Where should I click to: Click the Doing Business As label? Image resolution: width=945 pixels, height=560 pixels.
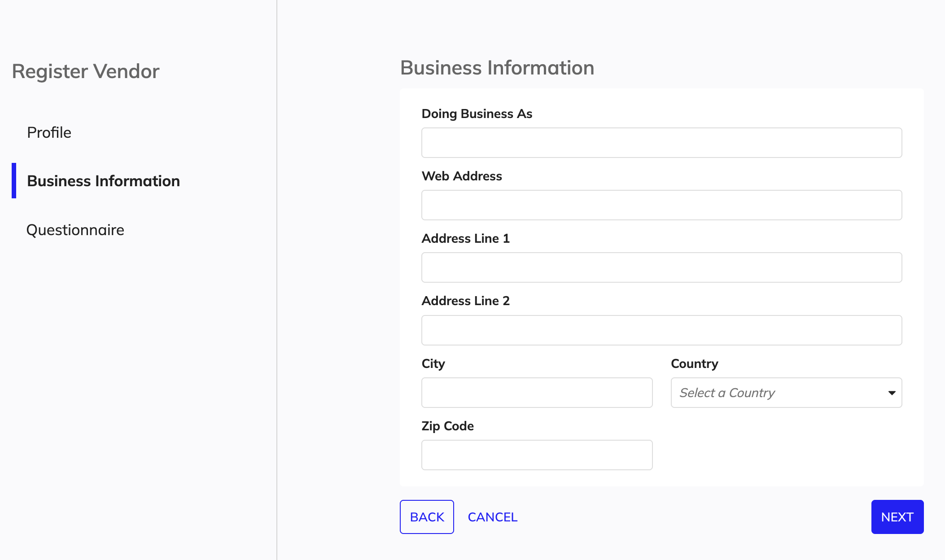477,114
